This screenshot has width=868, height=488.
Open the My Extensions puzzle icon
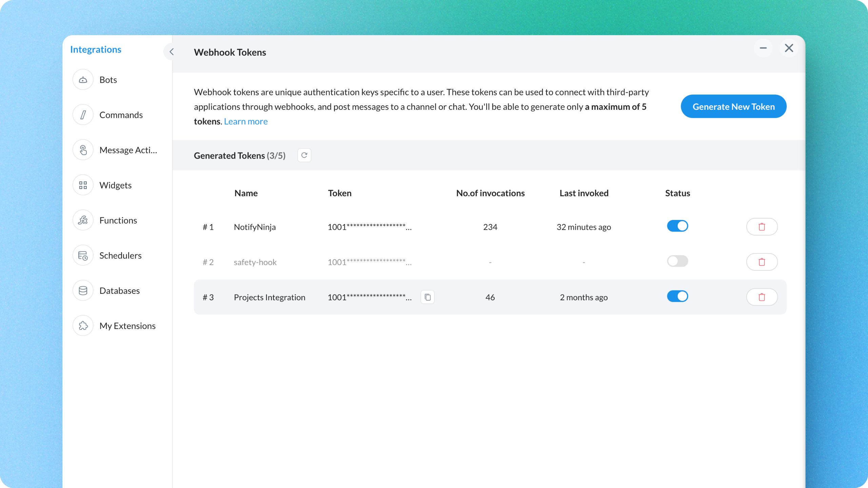click(x=83, y=326)
